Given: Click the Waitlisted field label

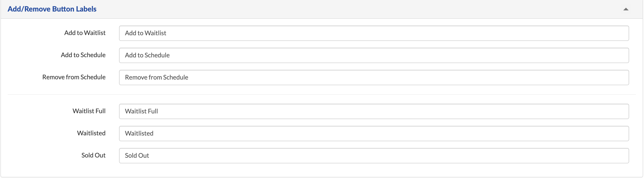Looking at the screenshot, I should click(91, 133).
